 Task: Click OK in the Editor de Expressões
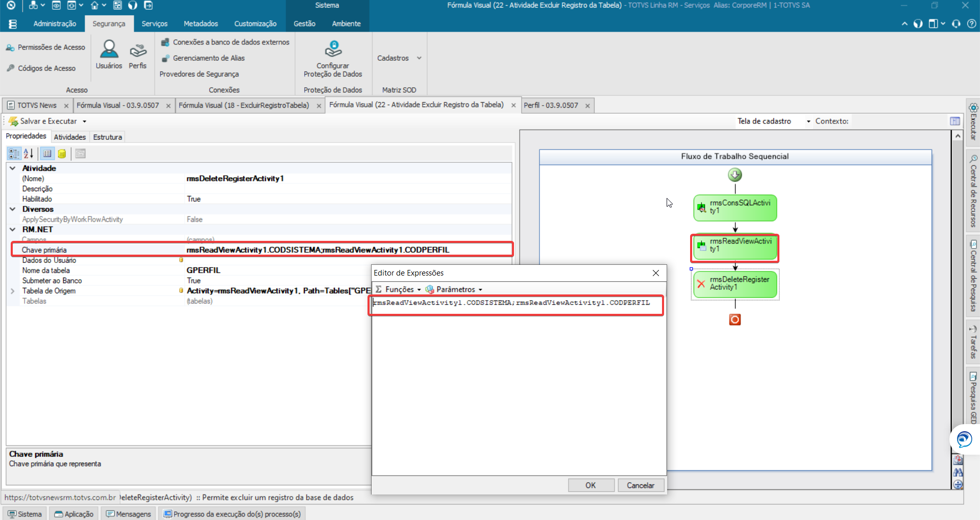pyautogui.click(x=591, y=485)
